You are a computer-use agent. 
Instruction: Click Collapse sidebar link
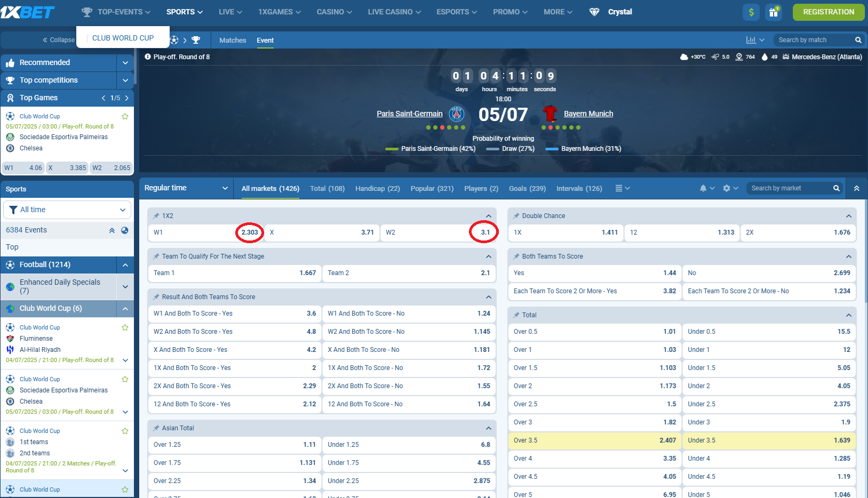[59, 40]
